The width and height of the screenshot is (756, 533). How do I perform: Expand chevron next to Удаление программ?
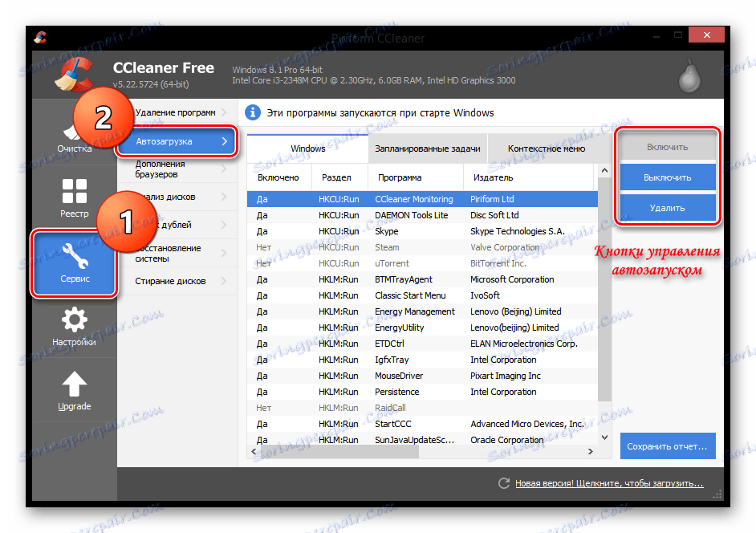point(224,112)
